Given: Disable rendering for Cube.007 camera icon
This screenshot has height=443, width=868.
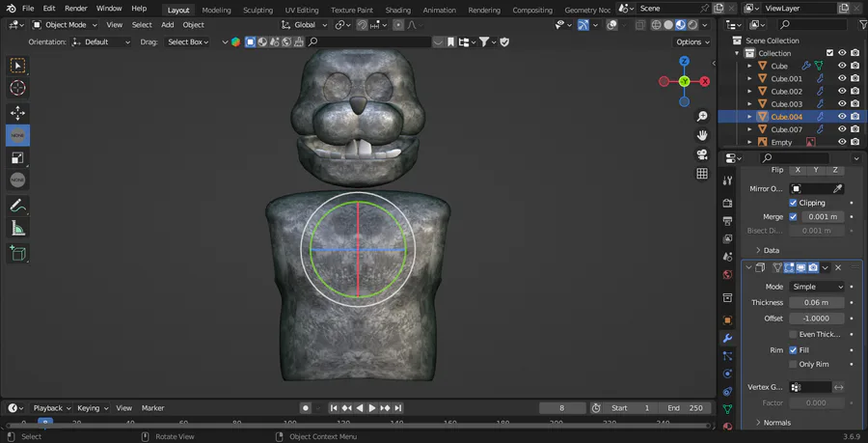Looking at the screenshot, I should [855, 129].
